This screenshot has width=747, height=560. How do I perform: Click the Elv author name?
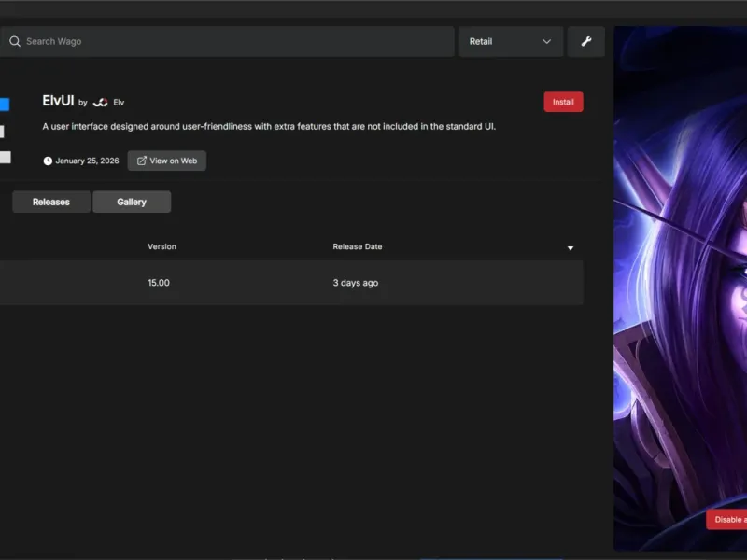[119, 103]
